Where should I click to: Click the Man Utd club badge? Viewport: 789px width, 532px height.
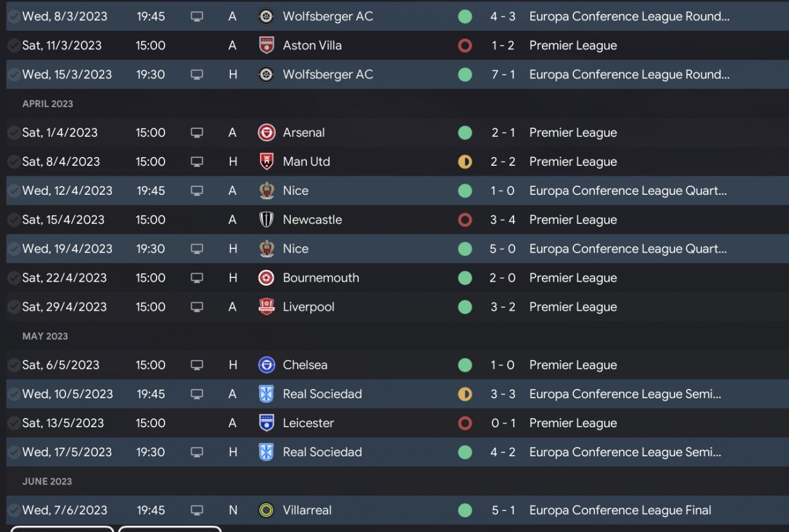coord(266,162)
